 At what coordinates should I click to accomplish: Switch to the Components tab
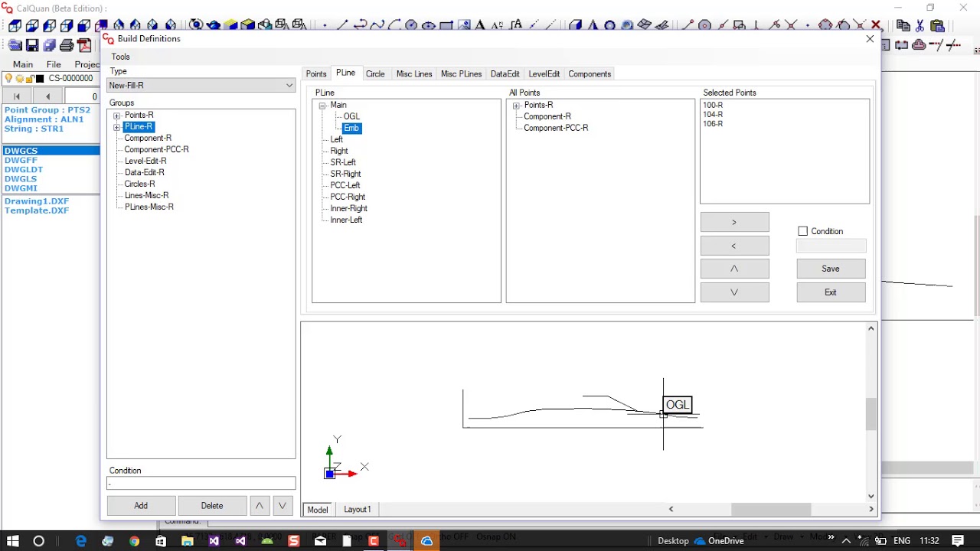(590, 74)
